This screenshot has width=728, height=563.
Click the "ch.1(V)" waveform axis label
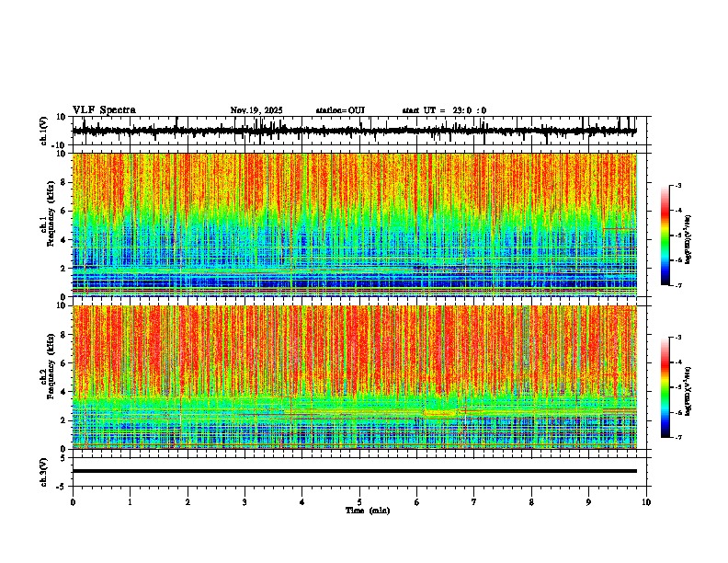(44, 131)
